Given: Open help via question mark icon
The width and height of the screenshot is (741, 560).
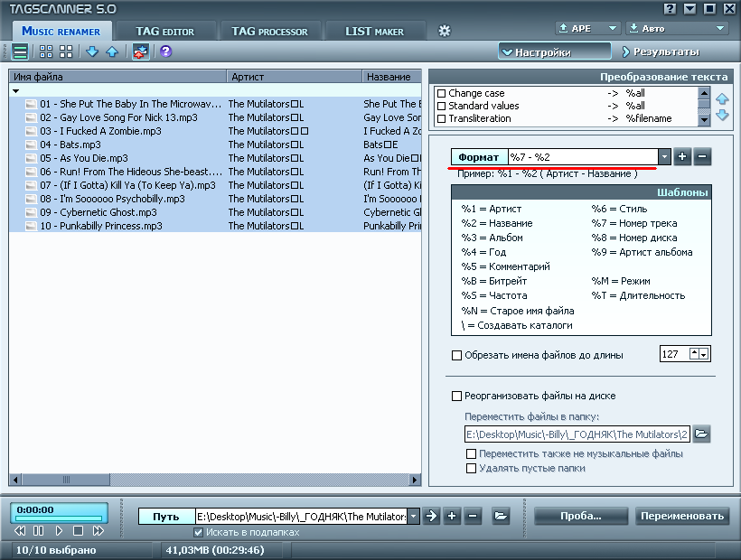Looking at the screenshot, I should [165, 51].
